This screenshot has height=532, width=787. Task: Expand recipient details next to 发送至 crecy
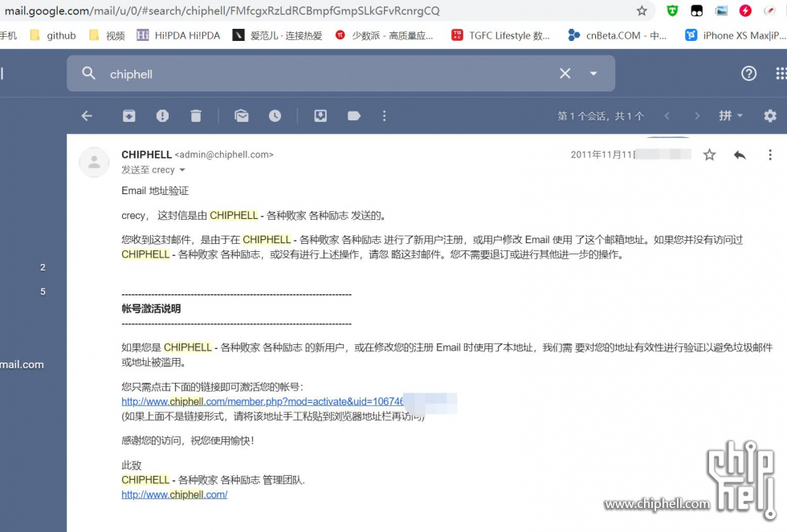(x=182, y=170)
